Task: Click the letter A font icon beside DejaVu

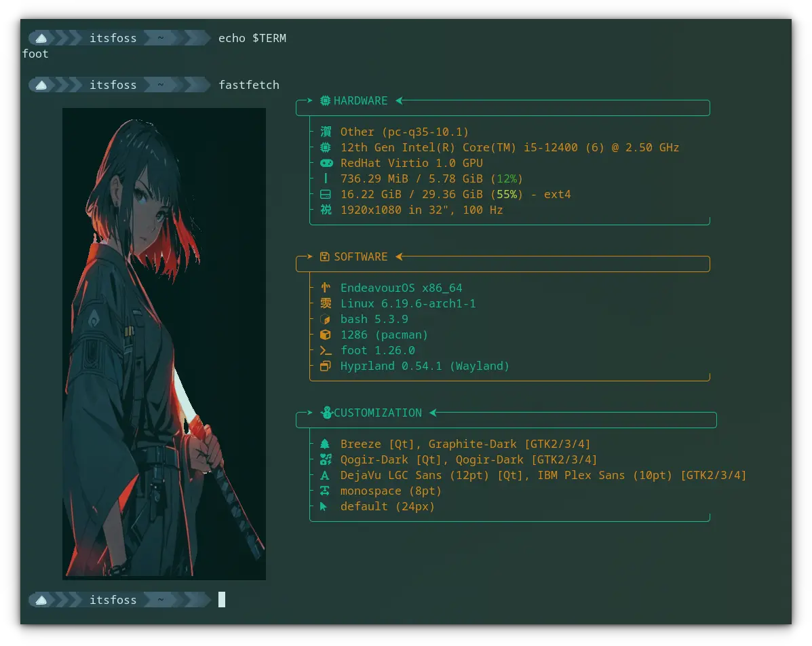Action: click(x=325, y=475)
